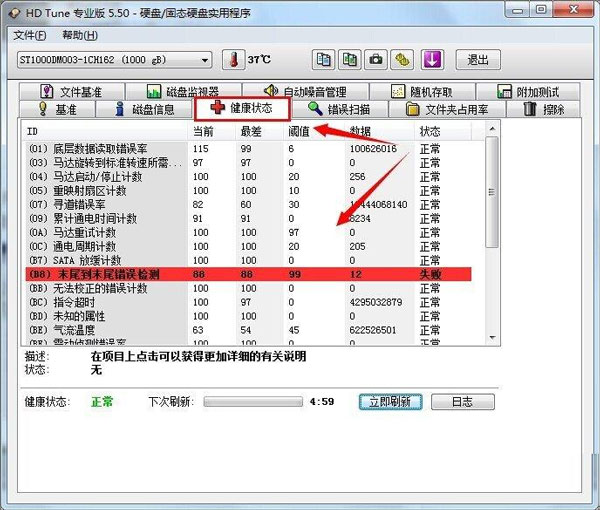Maximize the HD Tune window
Viewport: 600px width, 510px height.
coord(541,10)
